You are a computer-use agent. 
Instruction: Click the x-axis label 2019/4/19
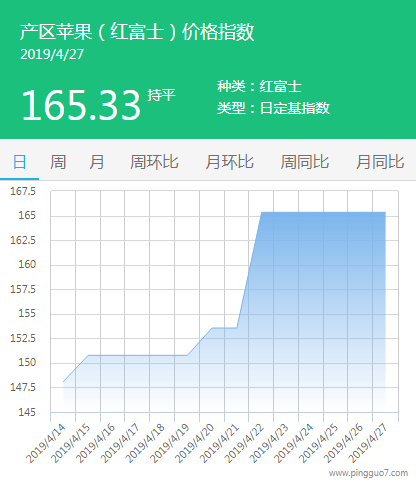170,443
